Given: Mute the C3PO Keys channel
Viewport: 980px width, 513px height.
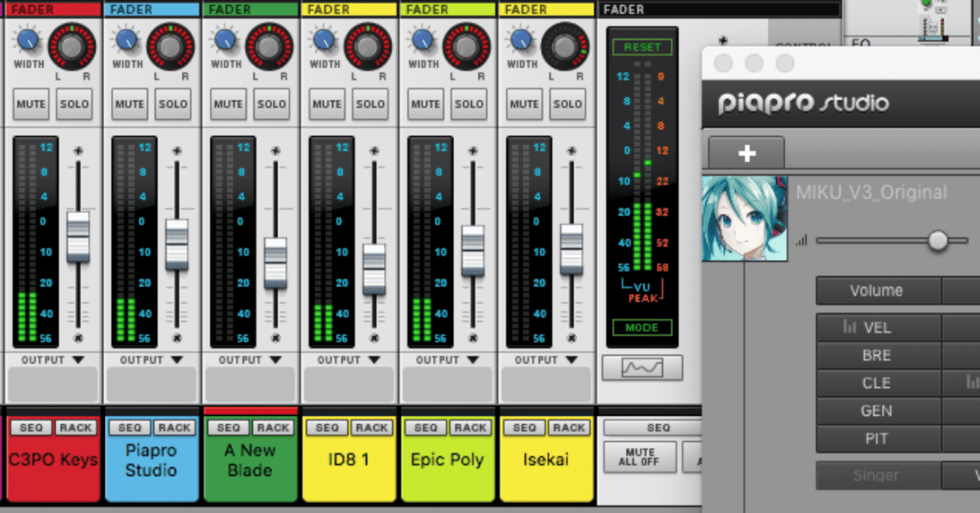Looking at the screenshot, I should point(31,104).
